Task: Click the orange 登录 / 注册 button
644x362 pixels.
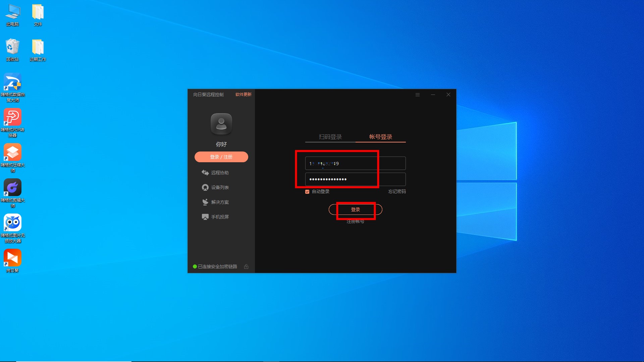Action: (221, 157)
